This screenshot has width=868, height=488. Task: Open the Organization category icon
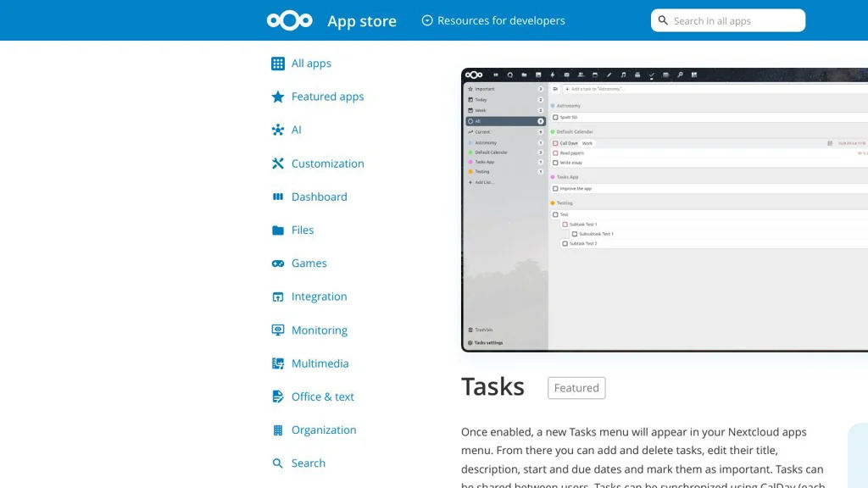point(278,430)
